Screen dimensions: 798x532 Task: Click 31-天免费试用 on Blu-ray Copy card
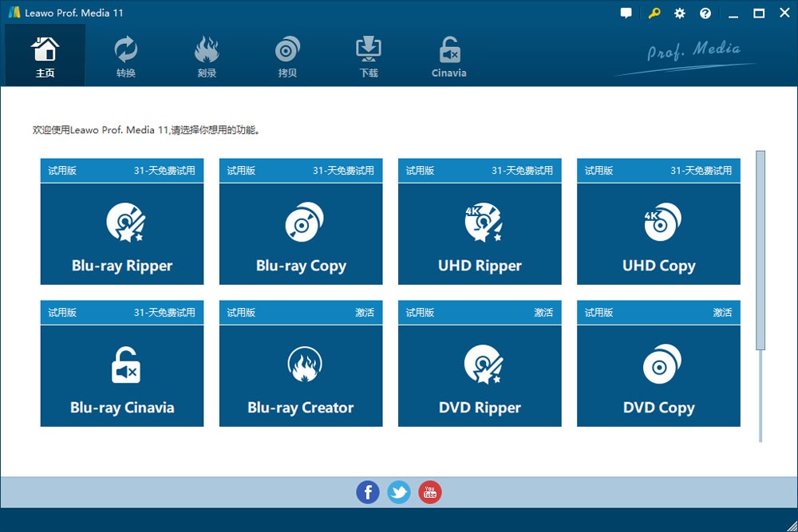pyautogui.click(x=343, y=171)
